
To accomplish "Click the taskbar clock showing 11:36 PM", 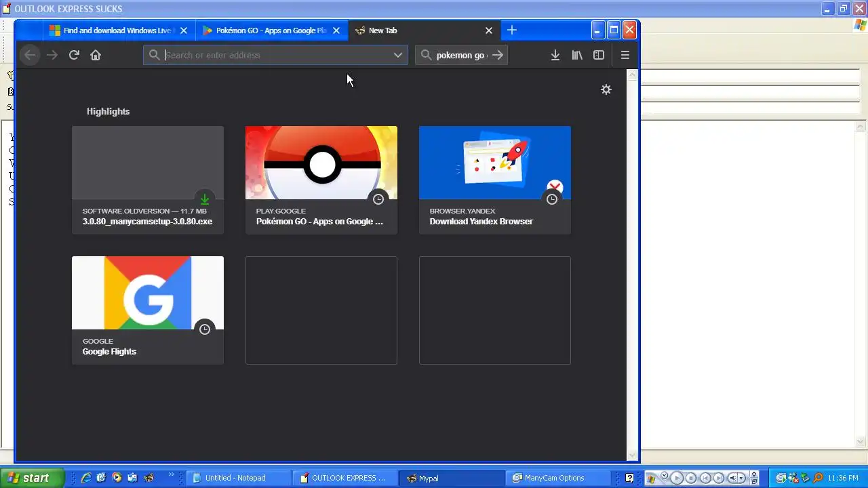I will tap(843, 478).
